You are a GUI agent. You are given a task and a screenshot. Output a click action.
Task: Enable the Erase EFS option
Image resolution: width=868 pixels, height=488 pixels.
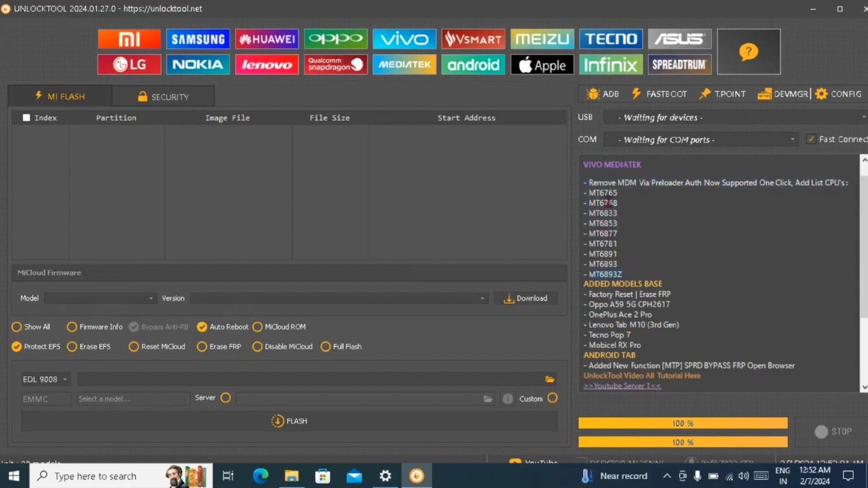point(89,347)
